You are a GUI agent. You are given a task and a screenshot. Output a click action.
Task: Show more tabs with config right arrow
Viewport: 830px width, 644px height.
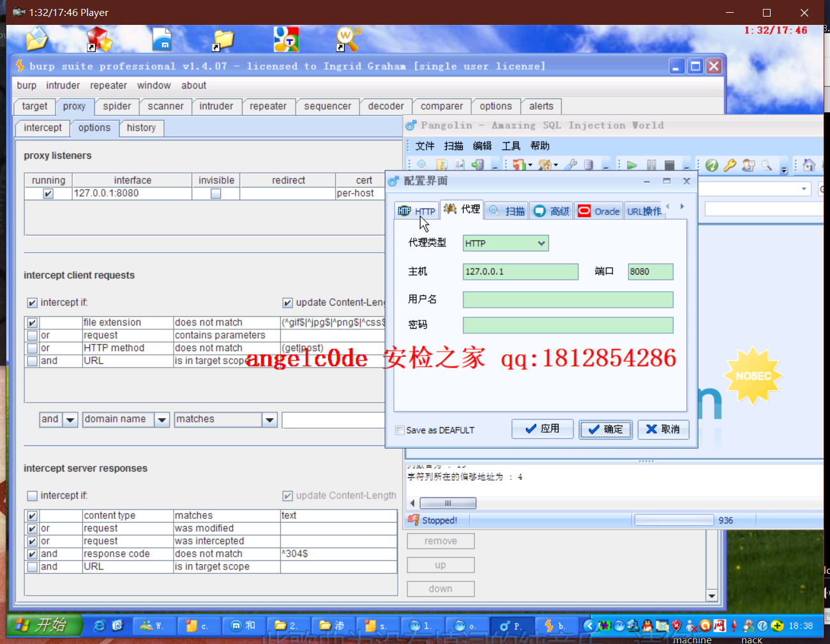(x=682, y=206)
